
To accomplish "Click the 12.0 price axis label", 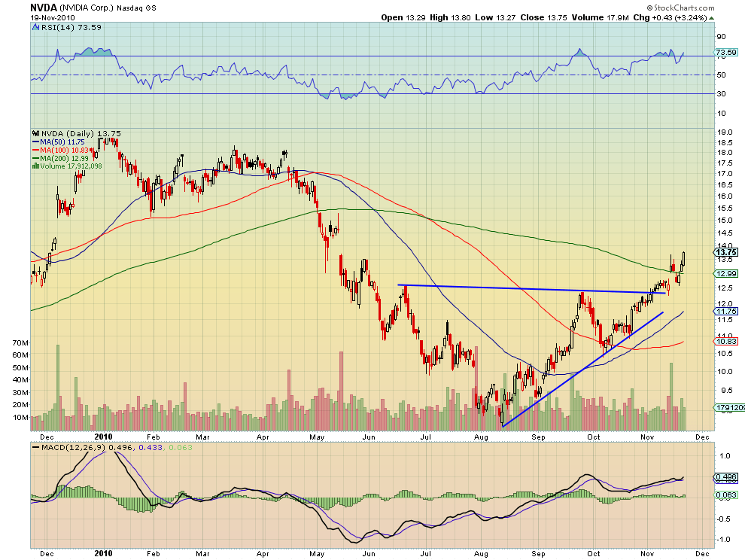I will click(725, 304).
